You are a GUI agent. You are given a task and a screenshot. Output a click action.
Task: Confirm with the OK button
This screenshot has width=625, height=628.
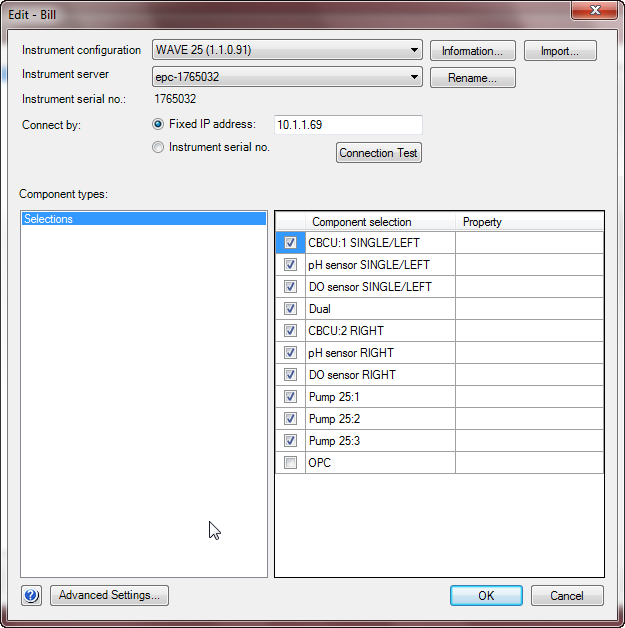486,596
